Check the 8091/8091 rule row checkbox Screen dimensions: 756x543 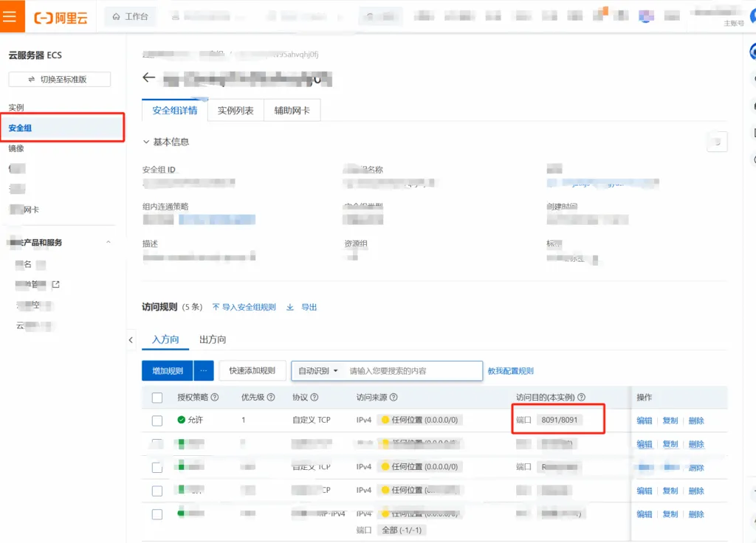coord(157,420)
